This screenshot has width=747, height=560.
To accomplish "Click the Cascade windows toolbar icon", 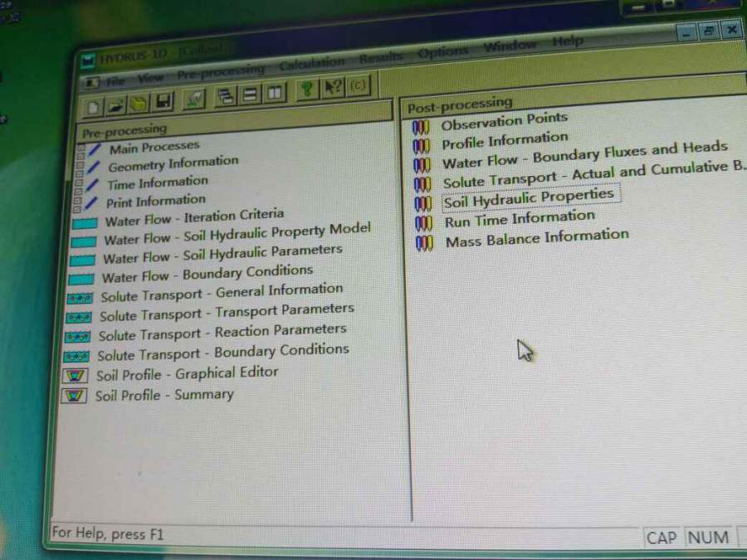I will (x=225, y=96).
